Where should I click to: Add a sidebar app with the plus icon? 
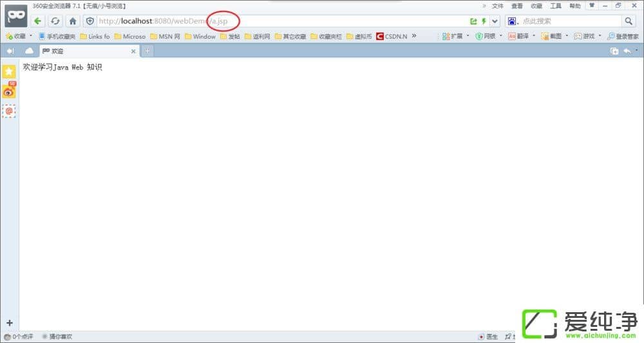click(x=9, y=322)
